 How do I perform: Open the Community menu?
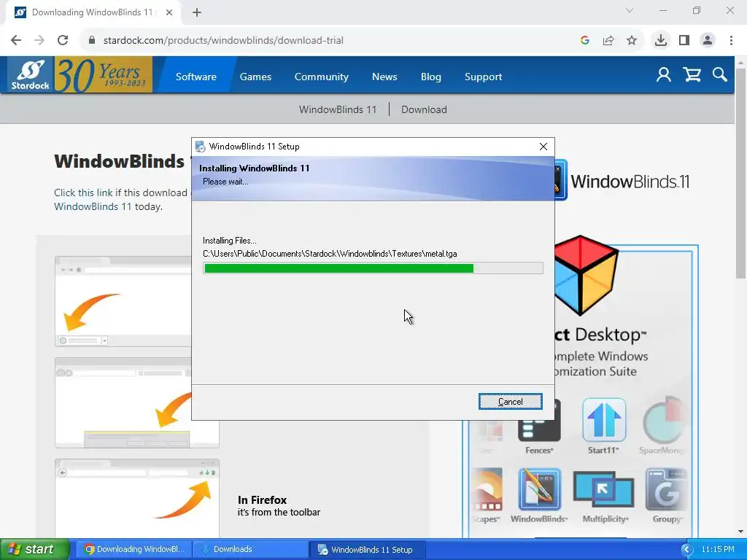(321, 77)
